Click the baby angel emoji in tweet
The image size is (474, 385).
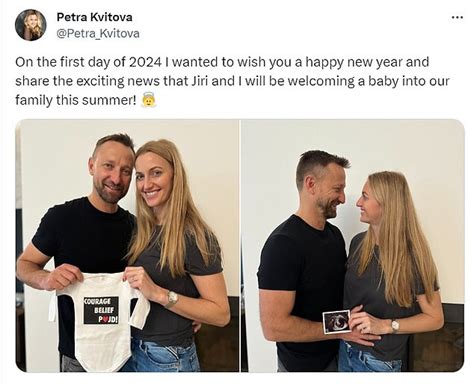[x=149, y=100]
